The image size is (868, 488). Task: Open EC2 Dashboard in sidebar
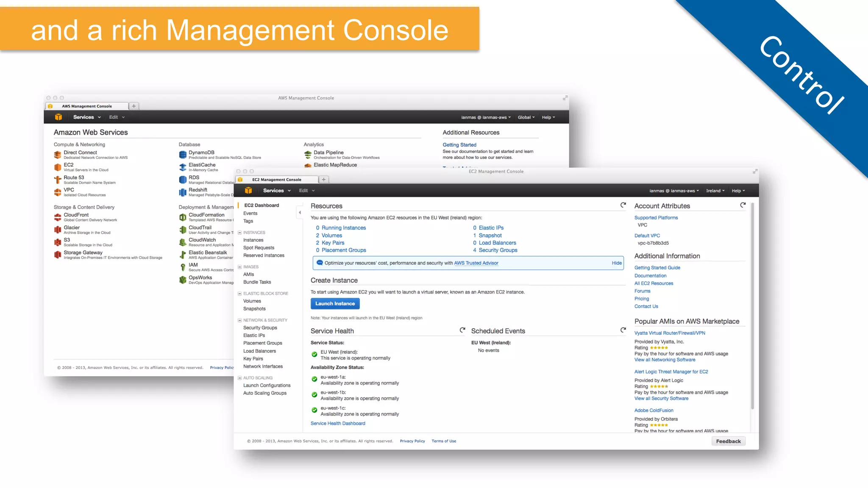coord(262,205)
